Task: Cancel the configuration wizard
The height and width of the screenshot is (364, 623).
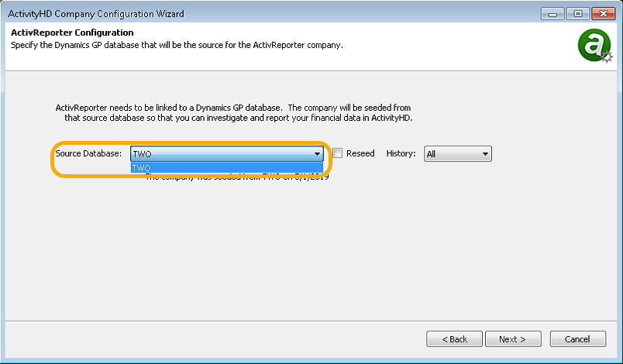Action: click(x=578, y=339)
